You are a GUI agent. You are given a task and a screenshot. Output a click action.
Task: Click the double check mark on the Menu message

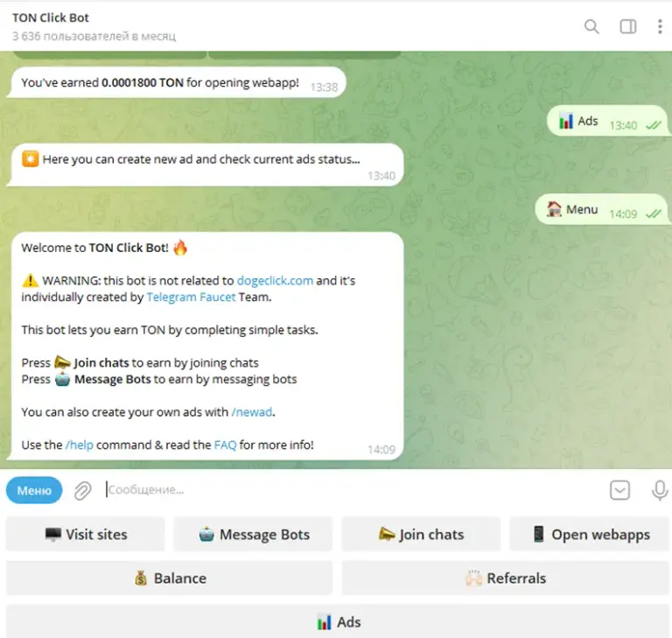click(654, 214)
